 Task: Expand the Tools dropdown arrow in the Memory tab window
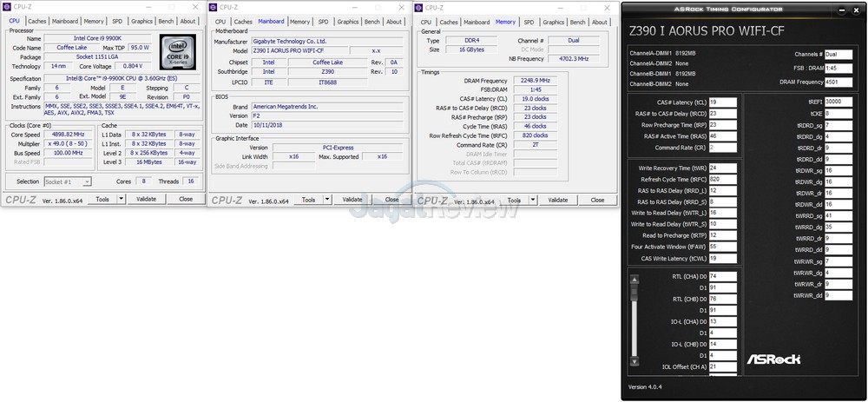tap(533, 199)
